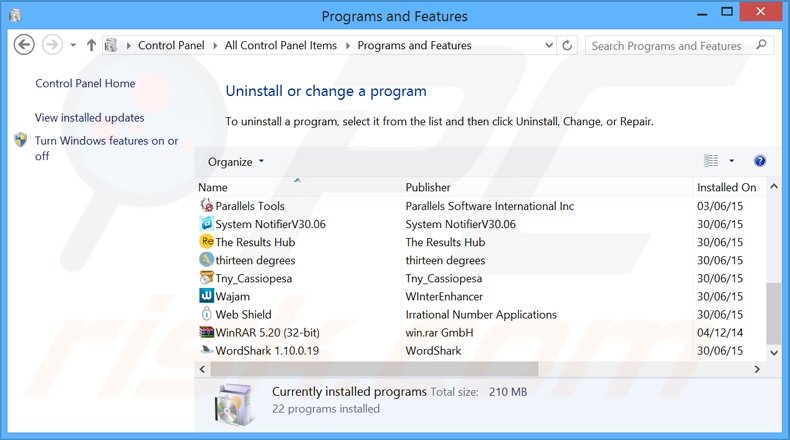This screenshot has height=440, width=790.
Task: Go forward with the Forward arrow
Action: point(52,45)
